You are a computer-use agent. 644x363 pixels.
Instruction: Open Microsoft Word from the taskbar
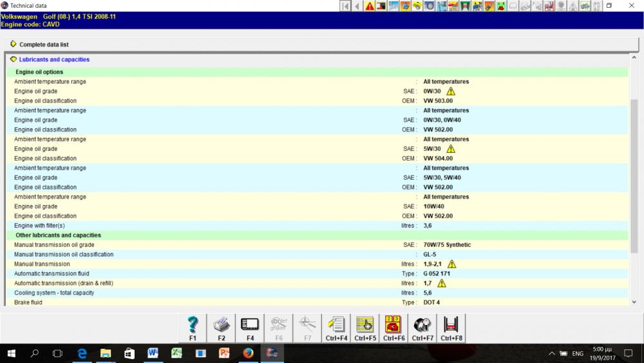click(x=153, y=353)
